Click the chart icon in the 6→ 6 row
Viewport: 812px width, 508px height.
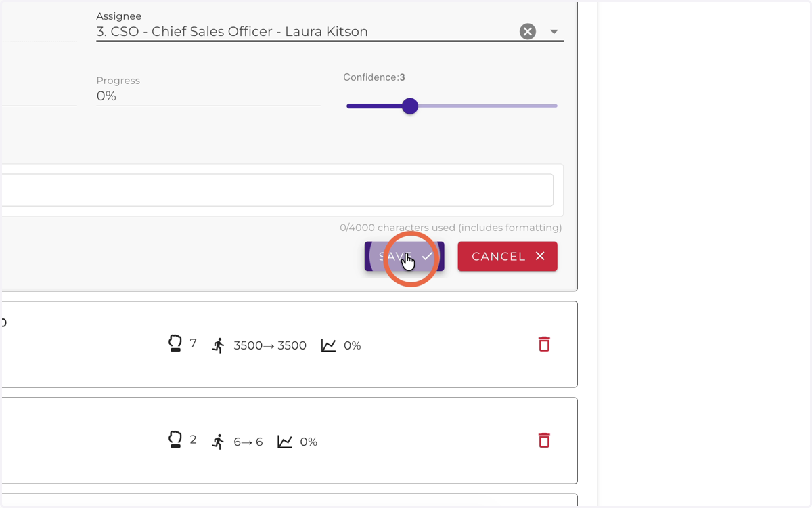(x=285, y=442)
